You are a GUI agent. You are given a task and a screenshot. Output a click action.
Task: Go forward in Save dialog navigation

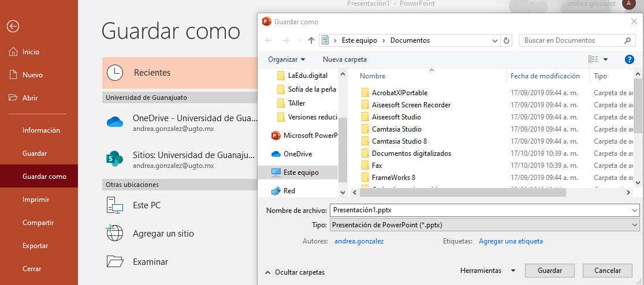(285, 40)
